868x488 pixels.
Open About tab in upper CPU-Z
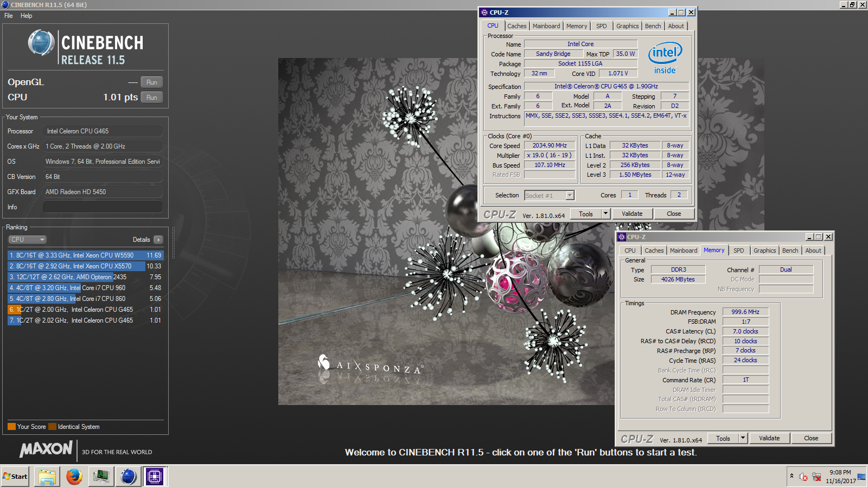coord(676,26)
